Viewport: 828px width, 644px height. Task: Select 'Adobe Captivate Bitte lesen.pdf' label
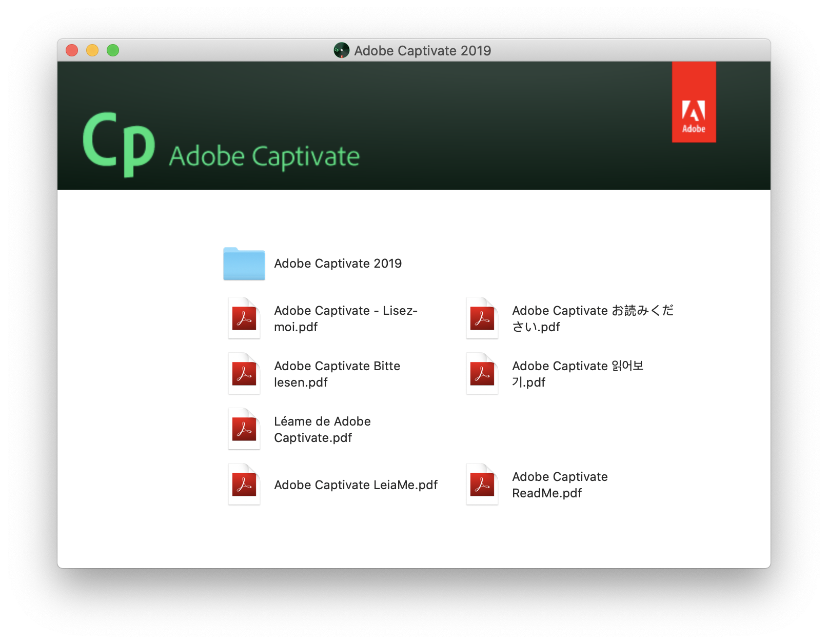(337, 374)
